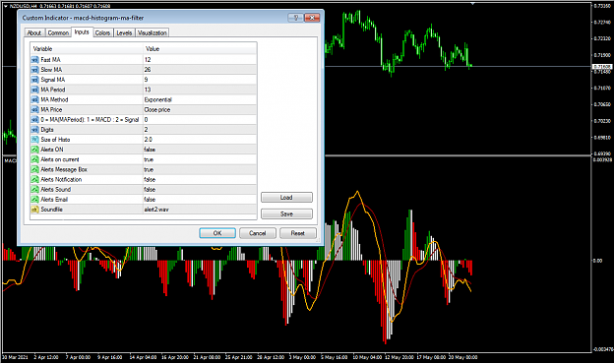Click the 0.00 level label on indicator scale
Screen dimensions: 615x364
(597, 261)
